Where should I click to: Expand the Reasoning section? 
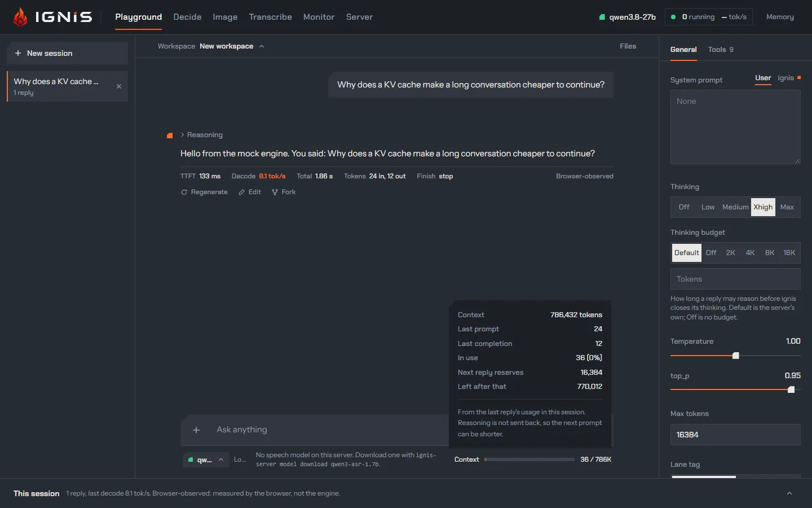click(201, 135)
